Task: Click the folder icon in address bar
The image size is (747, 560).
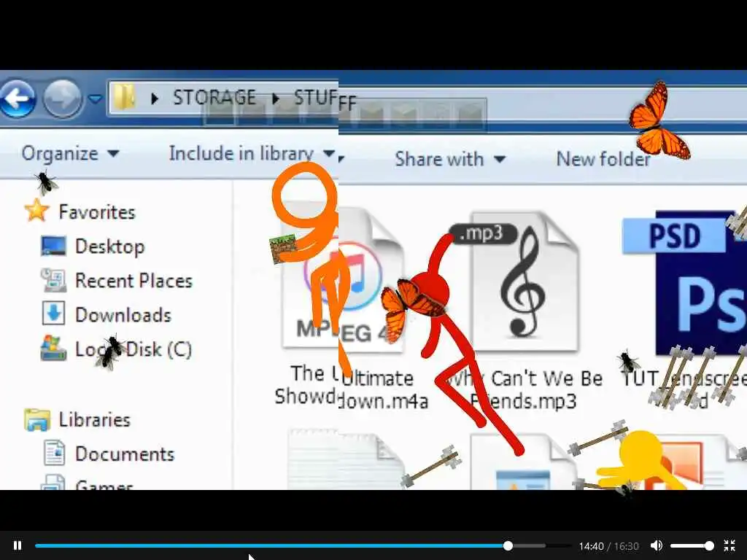Action: (125, 97)
